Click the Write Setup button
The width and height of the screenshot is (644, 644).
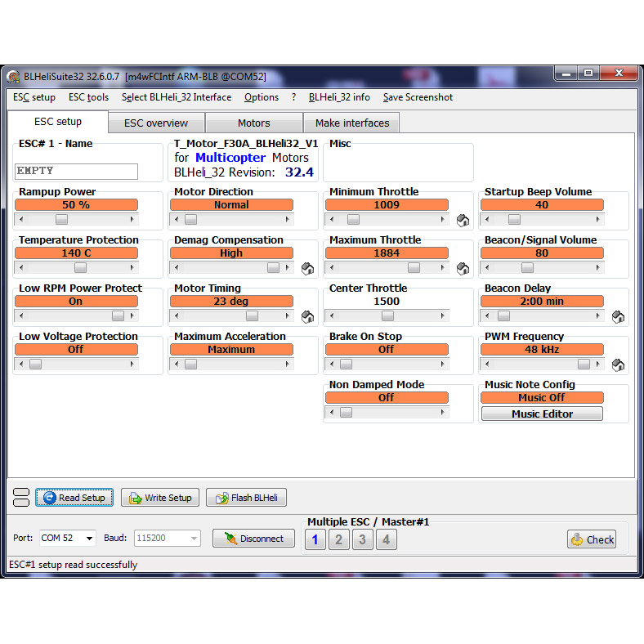(x=160, y=498)
